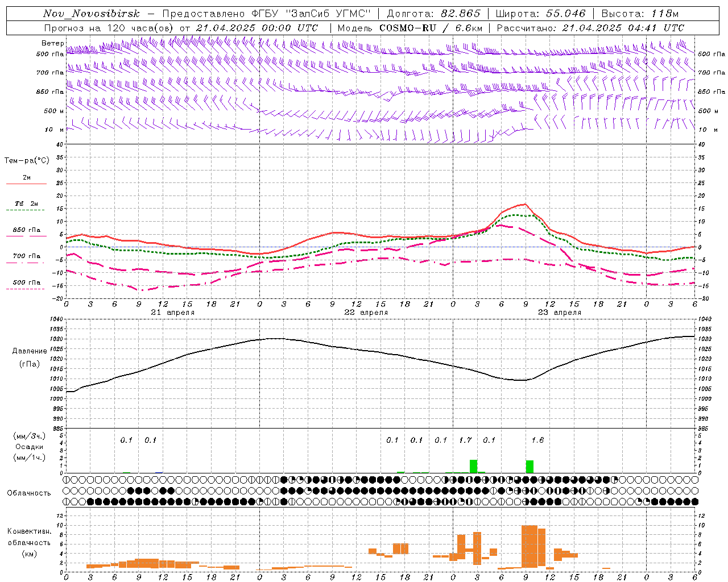Click the '700 гПа' temperature legend entry
The image size is (728, 582).
coord(27,256)
